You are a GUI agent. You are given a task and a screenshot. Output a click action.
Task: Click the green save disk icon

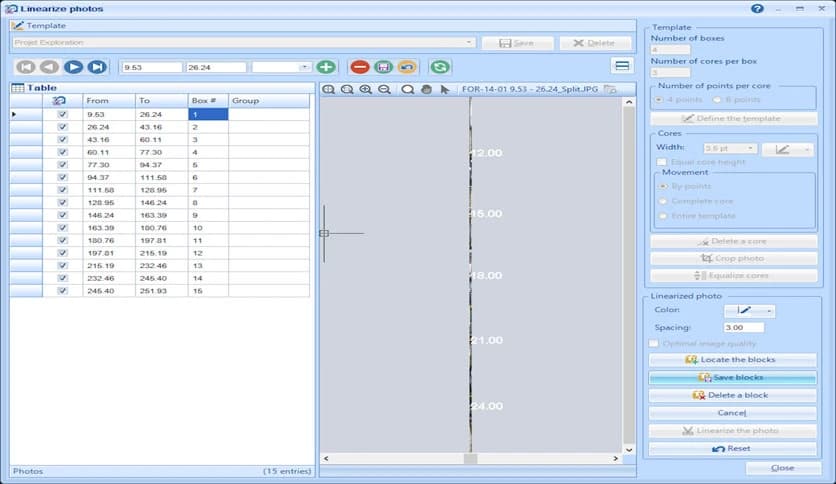click(x=383, y=67)
